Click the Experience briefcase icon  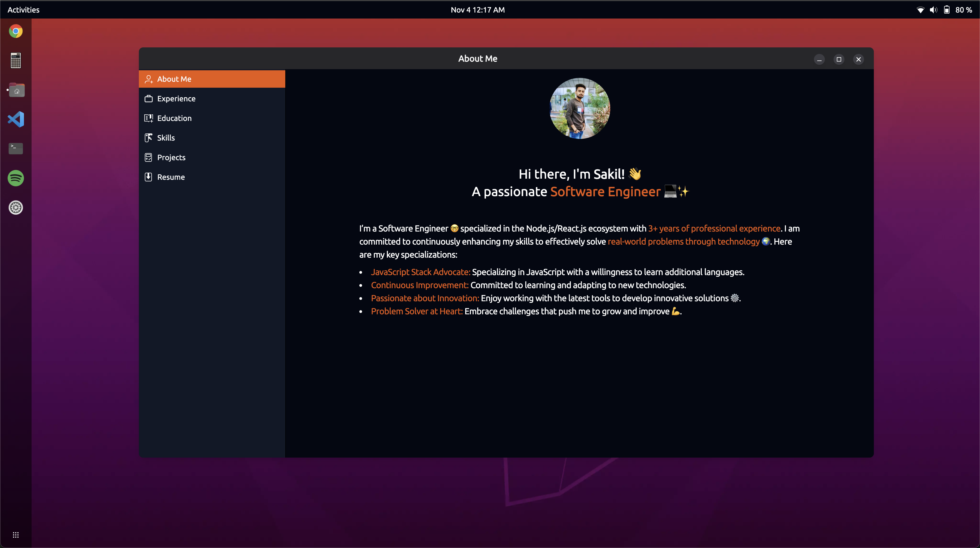pyautogui.click(x=149, y=99)
